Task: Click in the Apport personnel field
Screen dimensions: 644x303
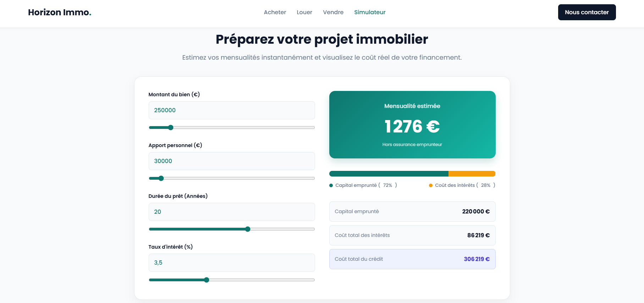Action: tap(231, 161)
